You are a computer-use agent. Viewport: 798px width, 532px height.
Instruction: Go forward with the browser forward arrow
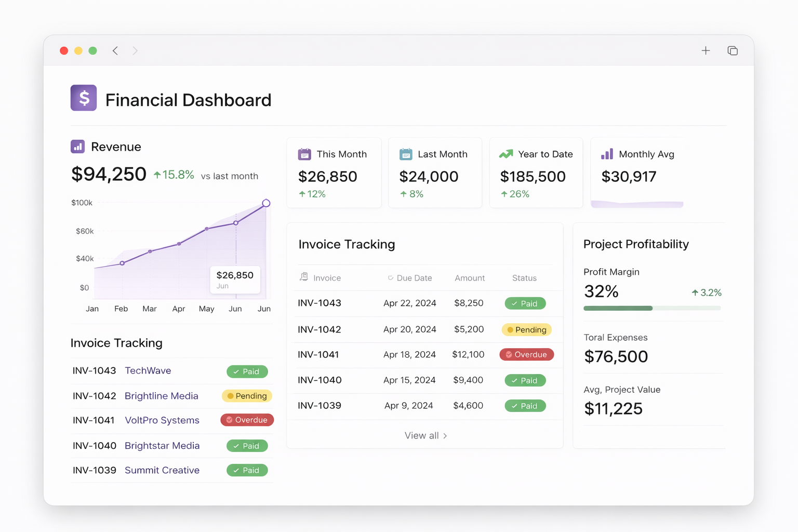tap(135, 50)
